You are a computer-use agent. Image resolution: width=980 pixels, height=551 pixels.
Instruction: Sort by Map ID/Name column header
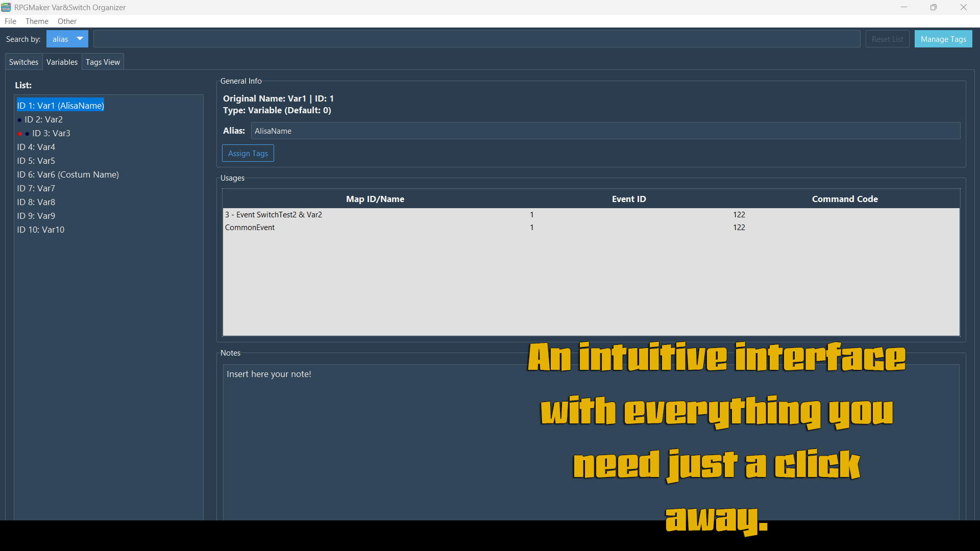coord(375,199)
